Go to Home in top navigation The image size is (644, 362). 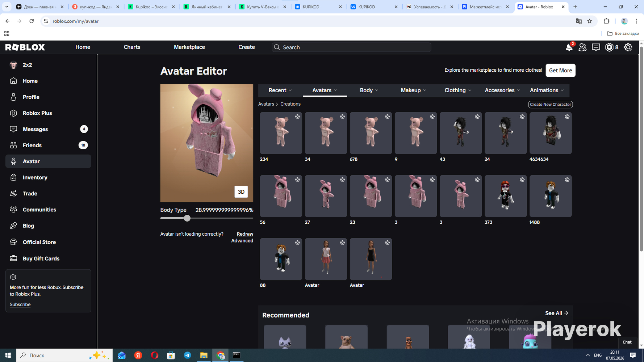point(83,47)
